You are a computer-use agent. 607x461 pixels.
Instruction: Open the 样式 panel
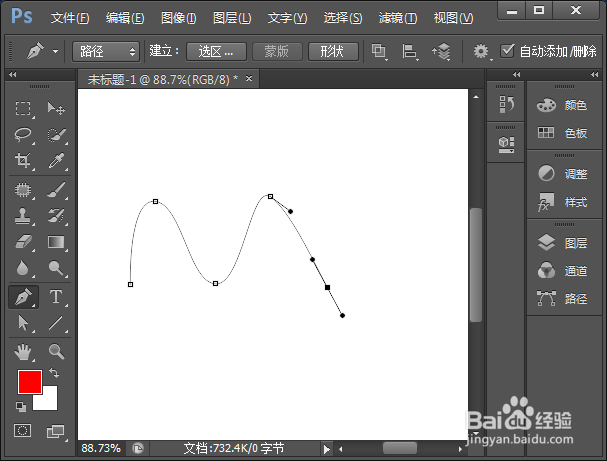[563, 202]
